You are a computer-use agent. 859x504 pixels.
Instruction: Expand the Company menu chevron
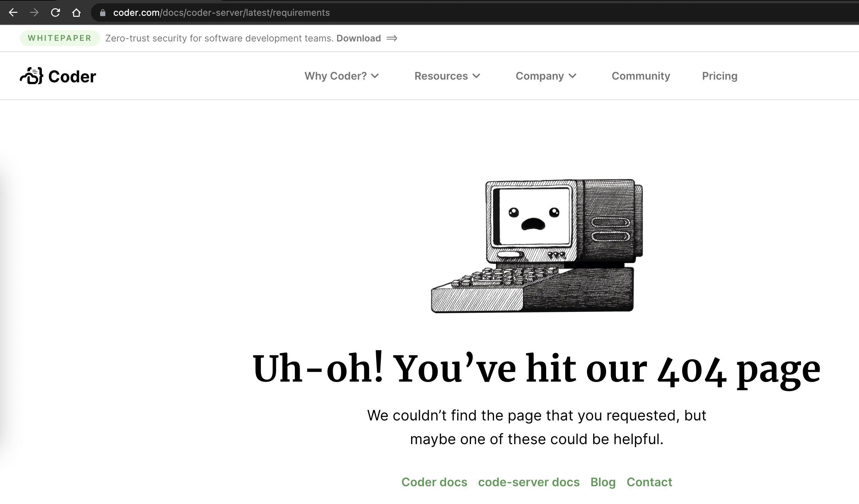point(573,76)
